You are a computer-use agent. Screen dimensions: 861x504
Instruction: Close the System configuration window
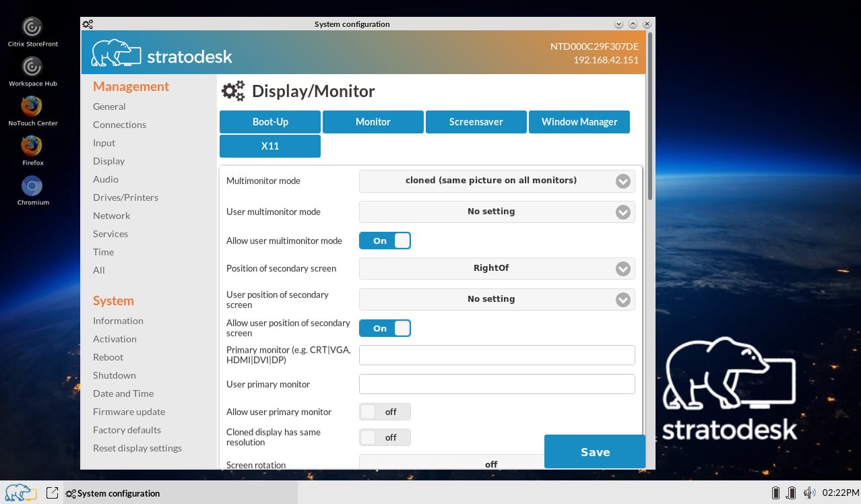tap(647, 24)
